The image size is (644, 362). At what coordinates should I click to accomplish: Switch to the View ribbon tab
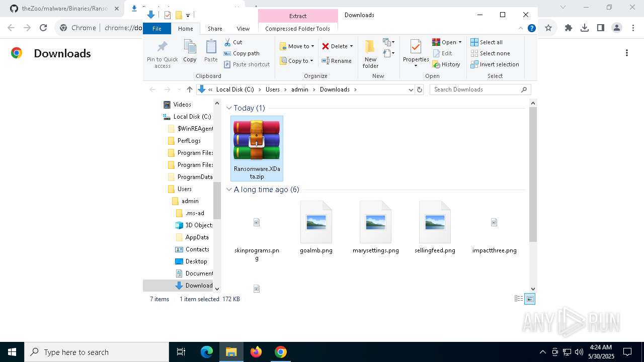point(243,29)
